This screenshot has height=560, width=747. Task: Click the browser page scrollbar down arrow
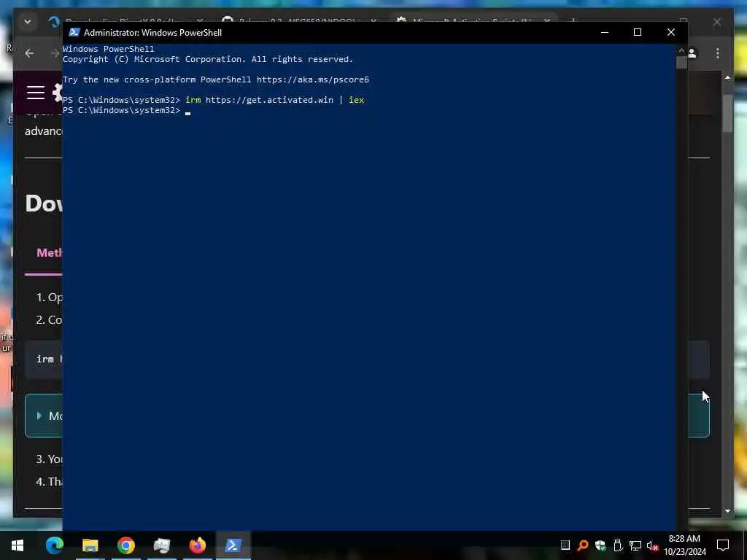[727, 511]
